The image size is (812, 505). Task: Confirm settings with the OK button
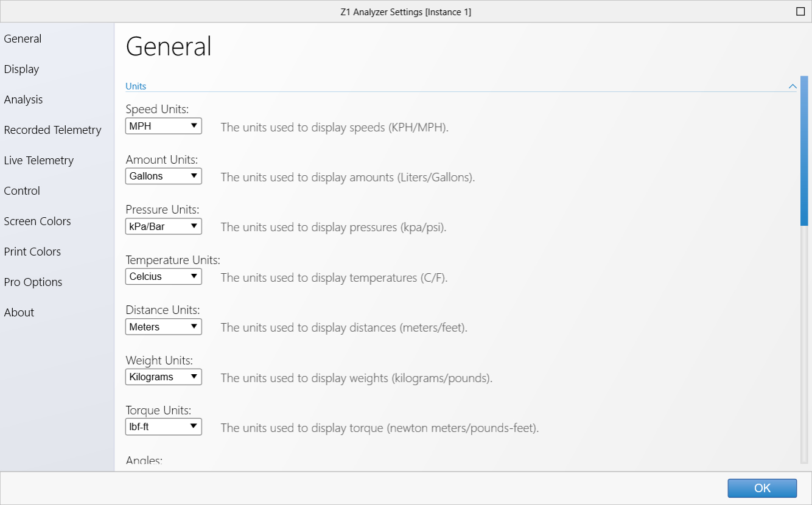762,488
